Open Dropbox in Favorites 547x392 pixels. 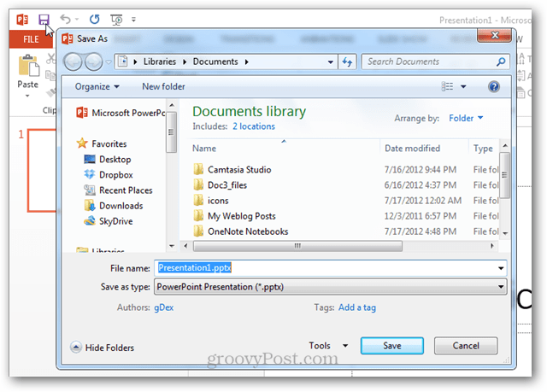pyautogui.click(x=109, y=174)
